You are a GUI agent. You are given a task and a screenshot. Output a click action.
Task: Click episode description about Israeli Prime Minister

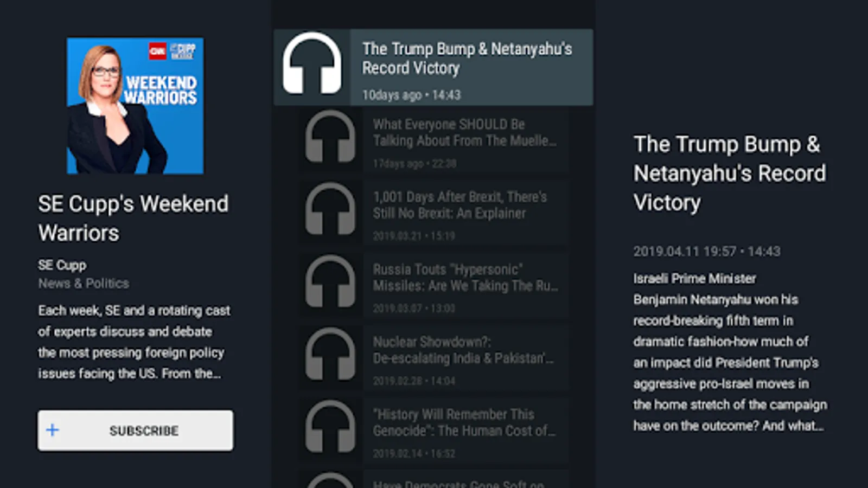pos(730,352)
